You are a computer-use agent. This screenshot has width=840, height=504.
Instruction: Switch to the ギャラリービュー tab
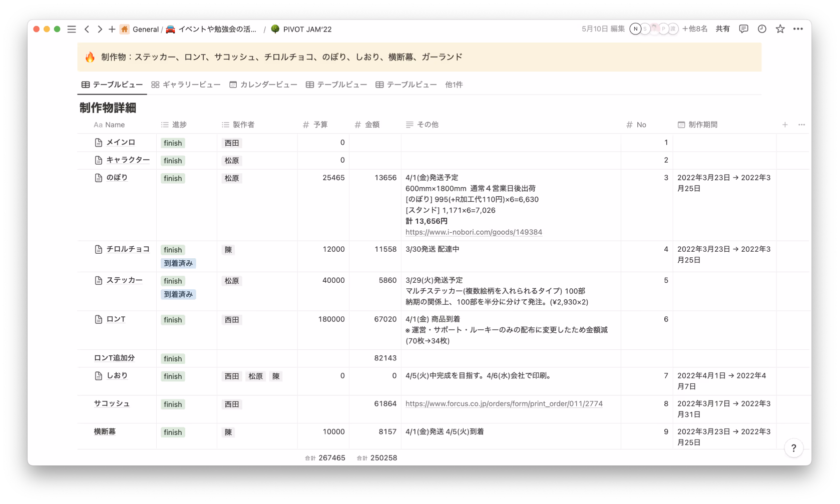pos(186,85)
